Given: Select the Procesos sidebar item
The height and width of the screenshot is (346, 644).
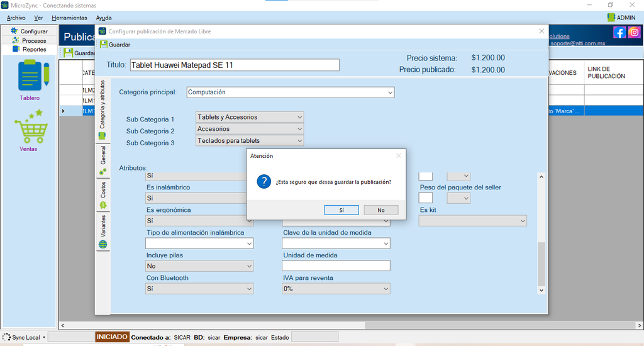Looking at the screenshot, I should pyautogui.click(x=29, y=40).
